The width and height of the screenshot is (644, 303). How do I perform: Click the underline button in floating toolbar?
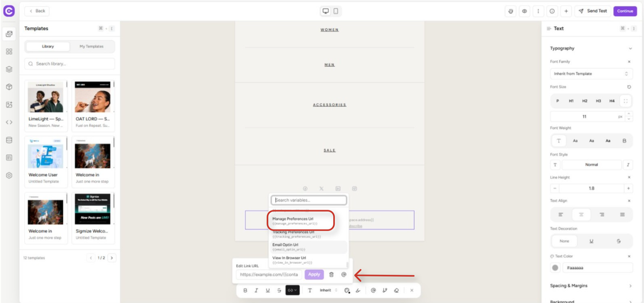[x=268, y=290]
